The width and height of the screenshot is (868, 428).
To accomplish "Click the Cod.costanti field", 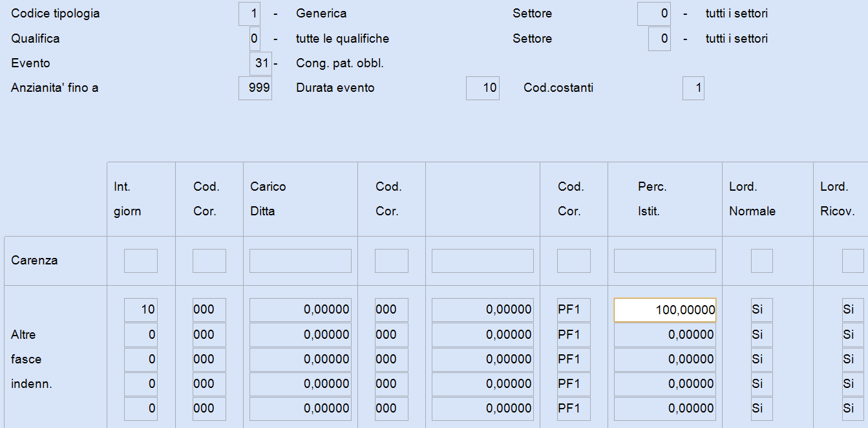I will pos(693,88).
